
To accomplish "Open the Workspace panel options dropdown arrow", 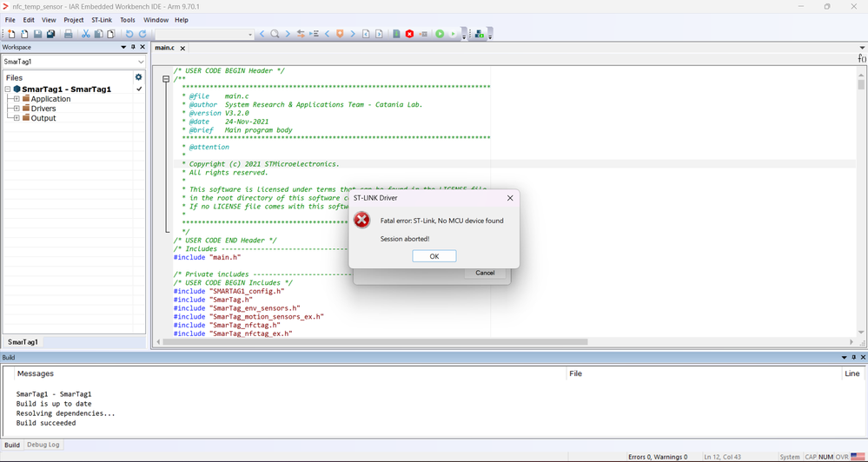I will point(123,48).
